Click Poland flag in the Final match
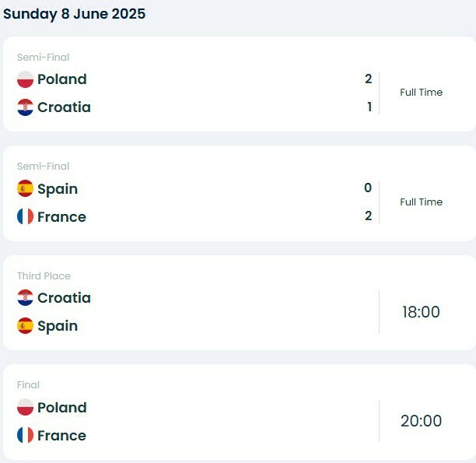Screen dimensions: 476x463 point(25,407)
